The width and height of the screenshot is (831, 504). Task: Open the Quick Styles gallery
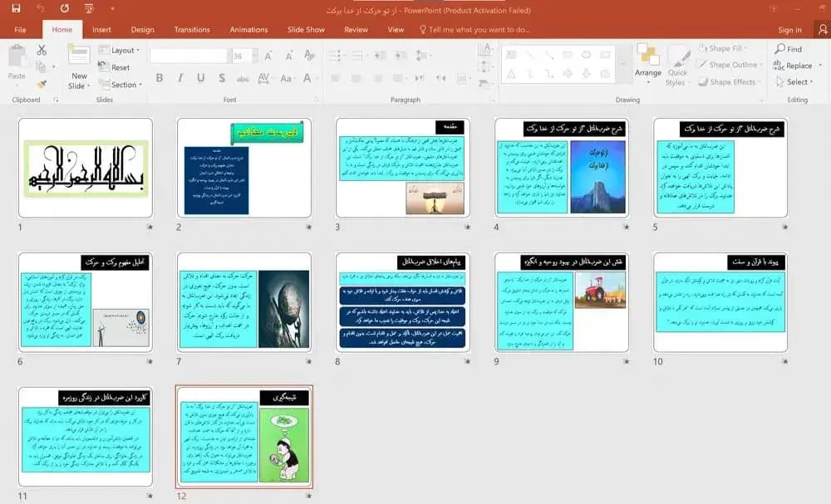click(676, 66)
